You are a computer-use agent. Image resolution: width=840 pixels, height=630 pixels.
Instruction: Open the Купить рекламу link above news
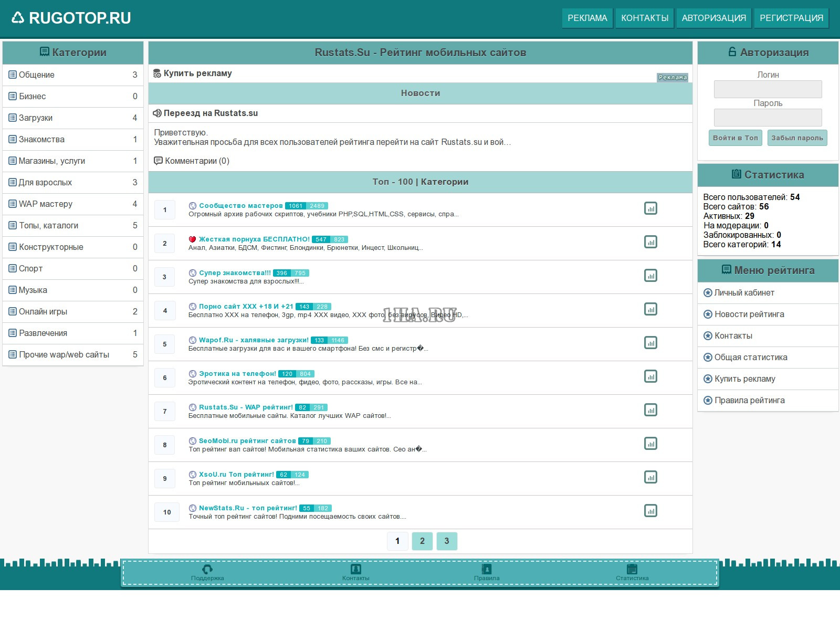point(197,73)
